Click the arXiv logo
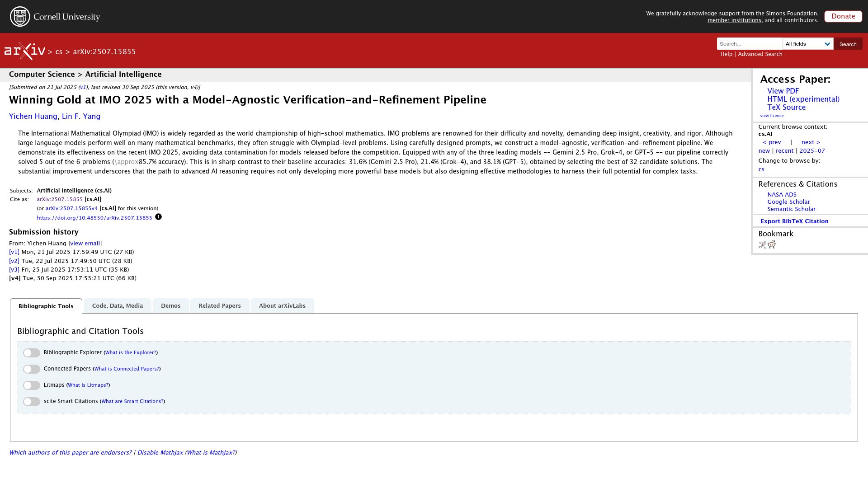Screen dimensions: 868x488 [x=24, y=51]
